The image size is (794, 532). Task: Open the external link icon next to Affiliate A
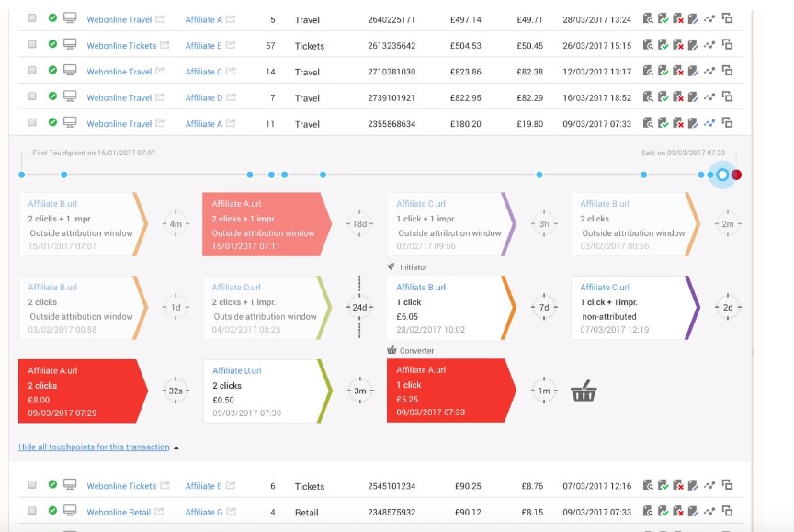[231, 17]
